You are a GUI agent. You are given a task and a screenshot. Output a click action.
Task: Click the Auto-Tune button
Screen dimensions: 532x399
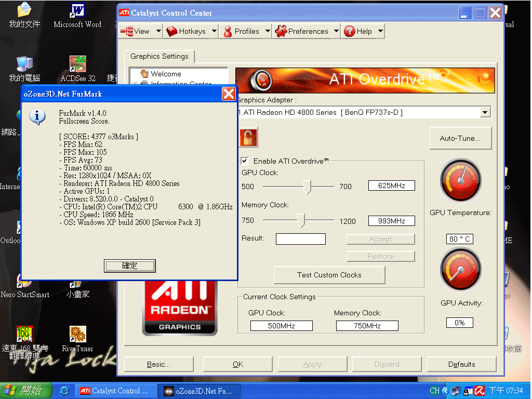click(460, 138)
